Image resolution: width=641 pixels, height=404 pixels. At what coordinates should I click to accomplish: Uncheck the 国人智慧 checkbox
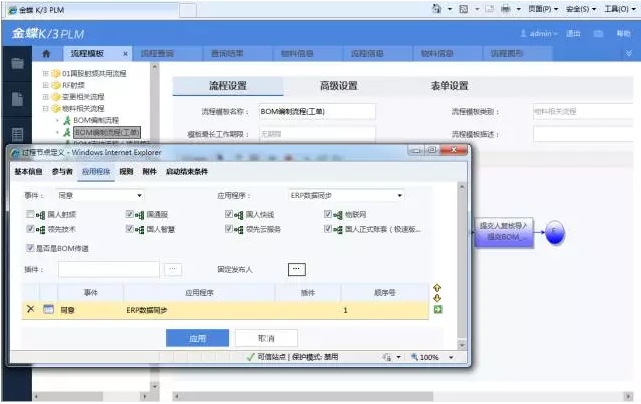click(130, 229)
